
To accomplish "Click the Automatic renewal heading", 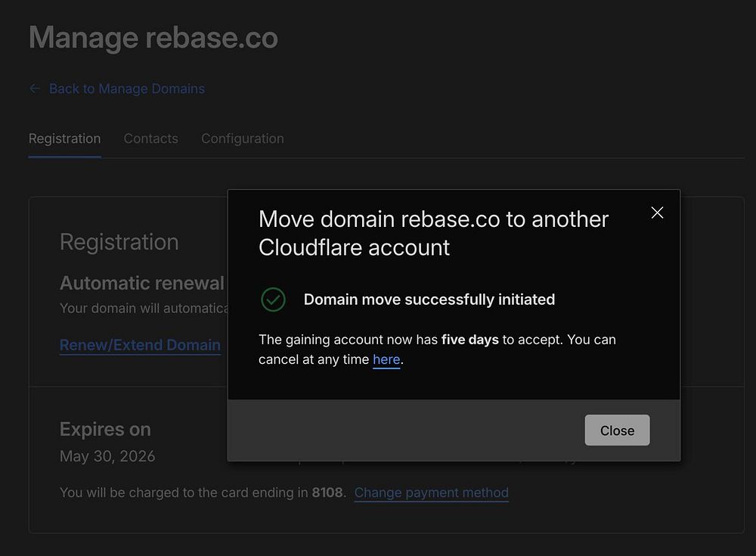I will 142,284.
